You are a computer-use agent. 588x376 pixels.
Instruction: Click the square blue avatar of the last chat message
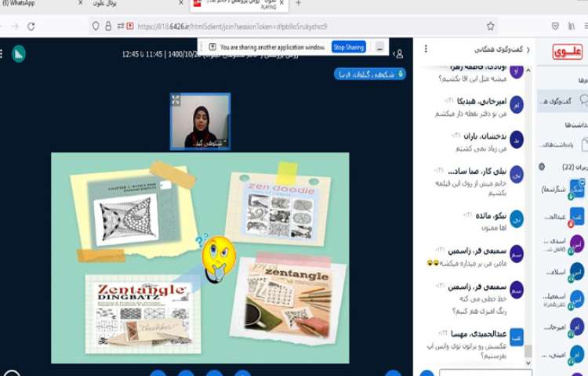click(517, 338)
